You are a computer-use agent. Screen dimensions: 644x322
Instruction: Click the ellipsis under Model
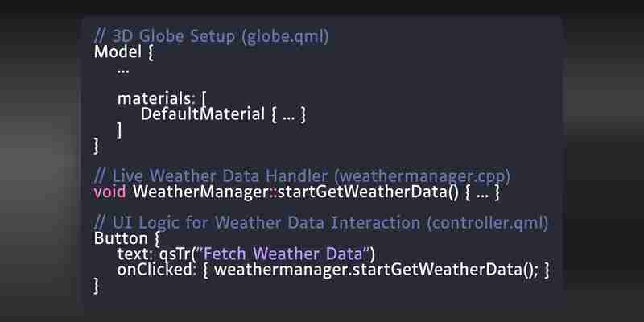123,72
